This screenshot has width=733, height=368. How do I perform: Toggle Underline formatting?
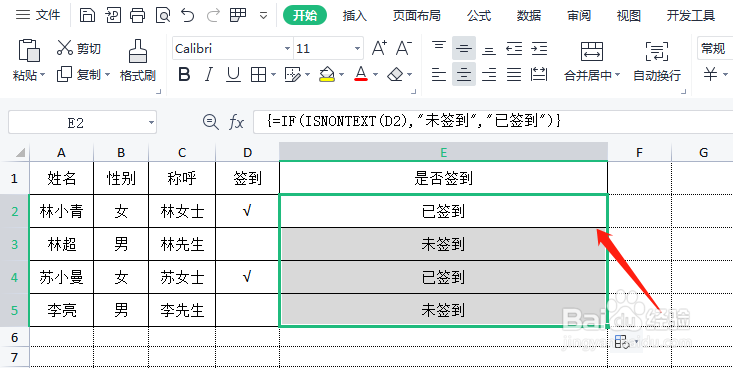click(x=233, y=74)
